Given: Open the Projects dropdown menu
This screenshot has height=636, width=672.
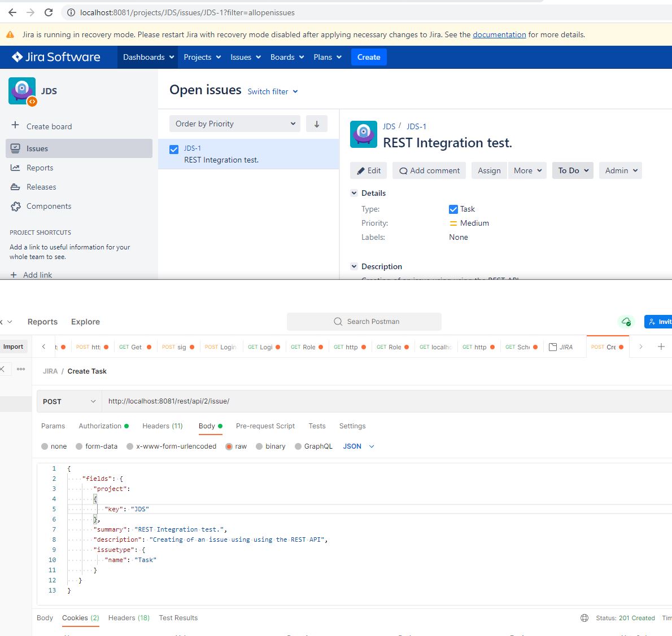Looking at the screenshot, I should [202, 57].
